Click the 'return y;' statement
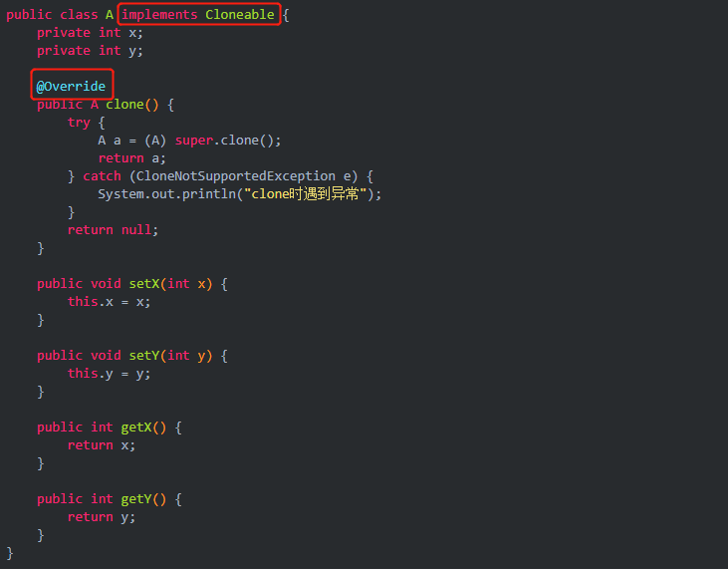728x570 pixels. 101,517
